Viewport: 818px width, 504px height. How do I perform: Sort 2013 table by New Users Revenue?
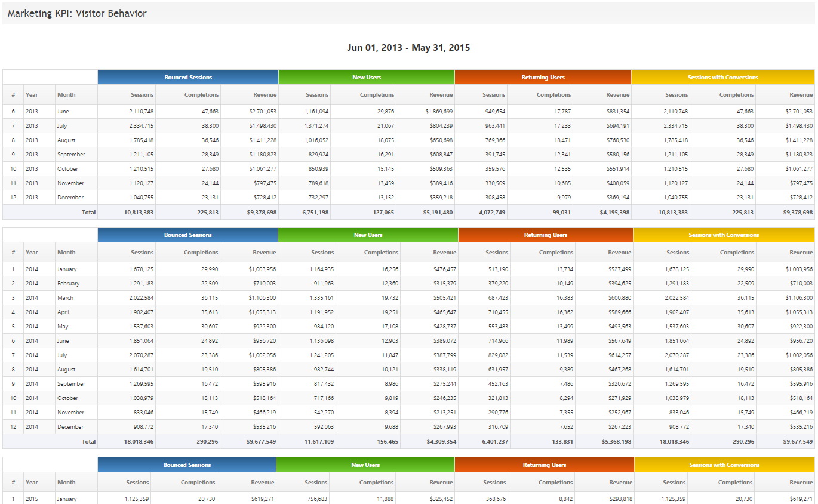[441, 95]
